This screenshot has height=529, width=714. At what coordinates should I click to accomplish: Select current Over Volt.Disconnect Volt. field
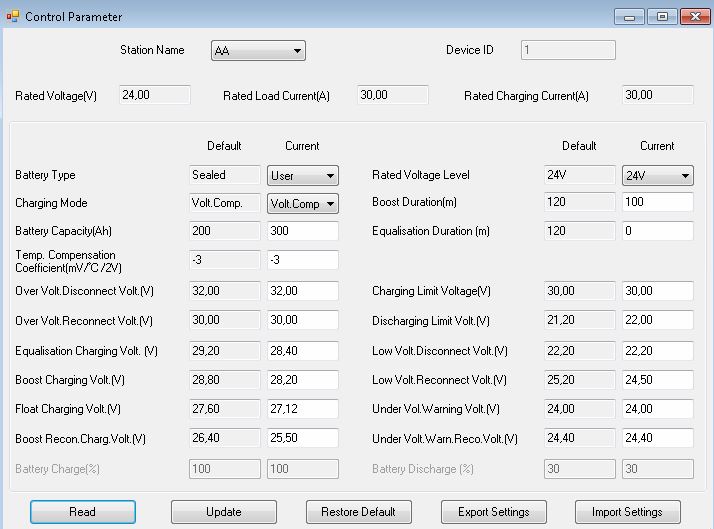coord(303,292)
